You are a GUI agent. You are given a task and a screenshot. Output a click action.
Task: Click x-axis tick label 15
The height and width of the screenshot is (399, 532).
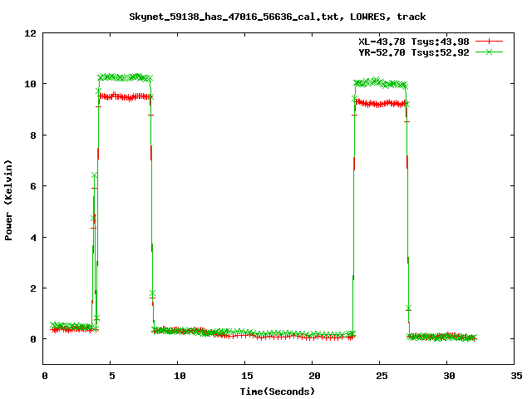(x=247, y=376)
